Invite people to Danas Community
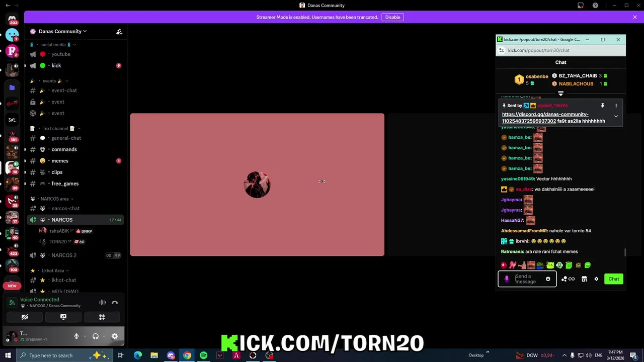 (x=119, y=32)
